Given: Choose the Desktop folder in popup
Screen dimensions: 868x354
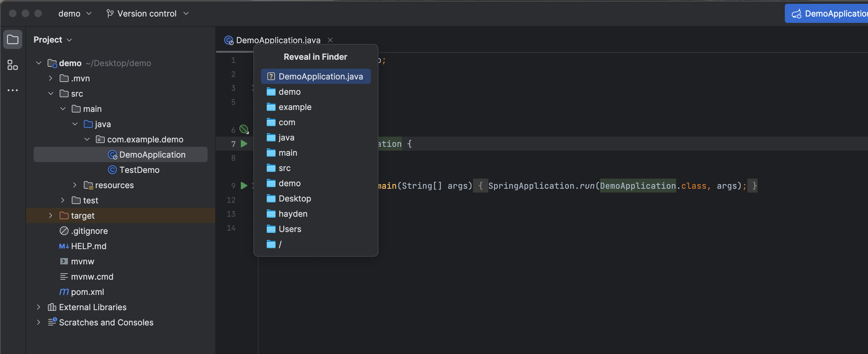Looking at the screenshot, I should [295, 199].
